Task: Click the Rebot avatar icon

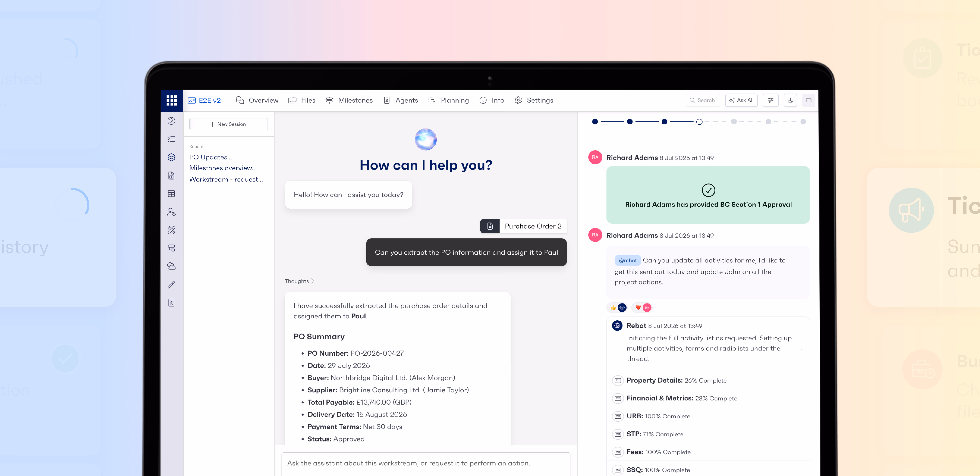Action: coord(617,326)
